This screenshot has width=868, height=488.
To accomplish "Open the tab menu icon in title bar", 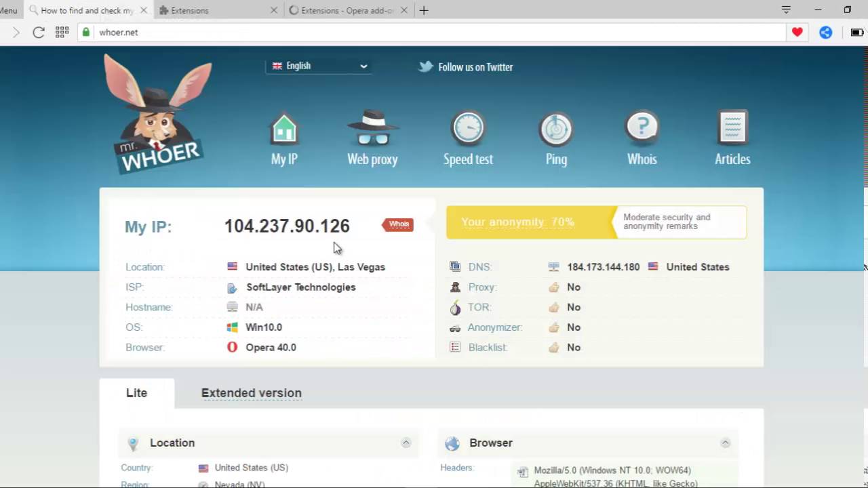I will (786, 10).
